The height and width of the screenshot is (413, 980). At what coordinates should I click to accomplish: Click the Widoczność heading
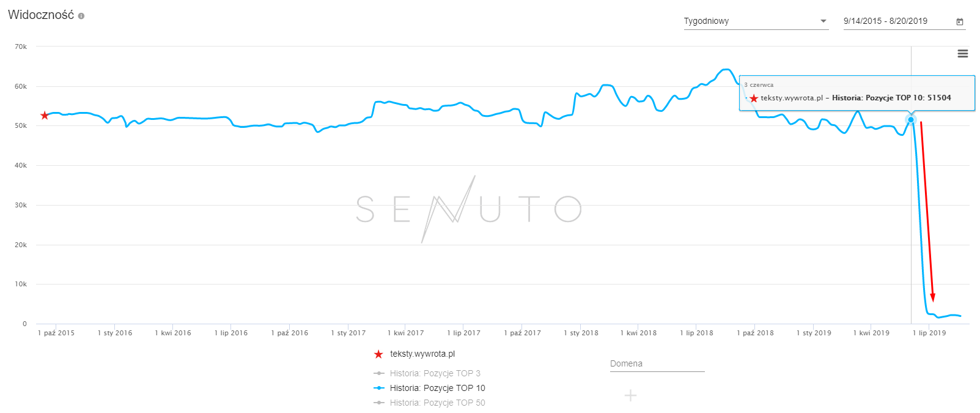(x=41, y=15)
